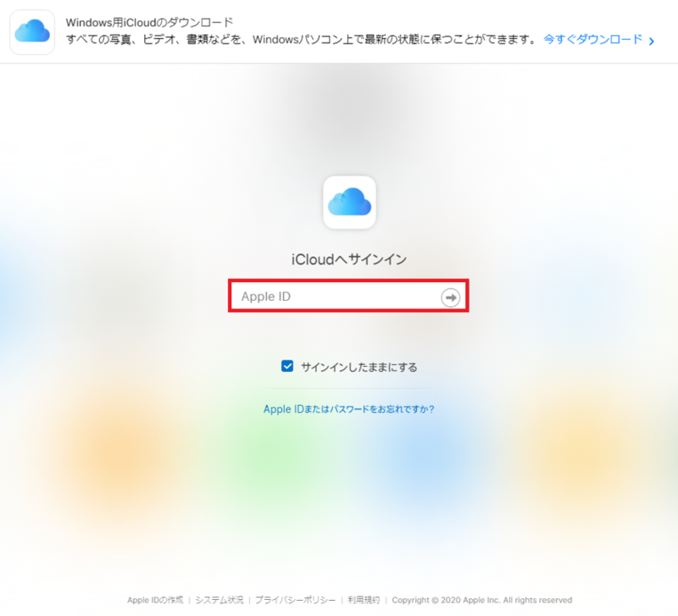
Task: Submit Apple ID with the circled arrow icon
Action: (450, 297)
